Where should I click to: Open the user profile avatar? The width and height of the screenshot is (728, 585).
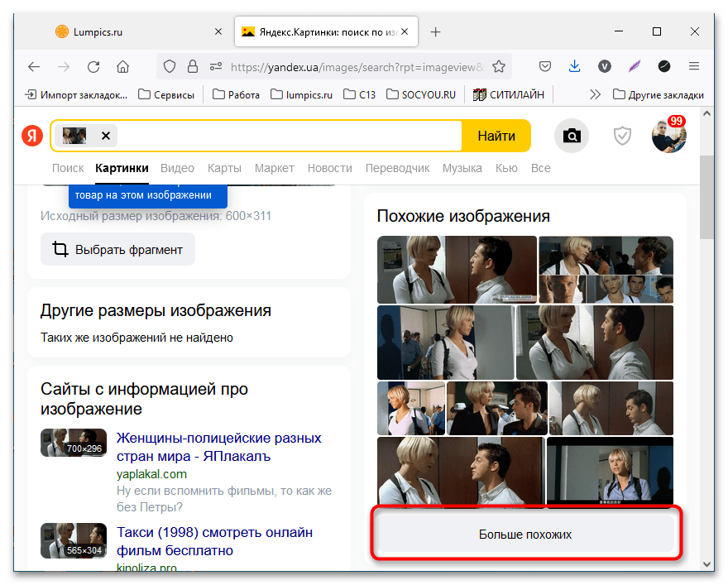click(x=668, y=137)
